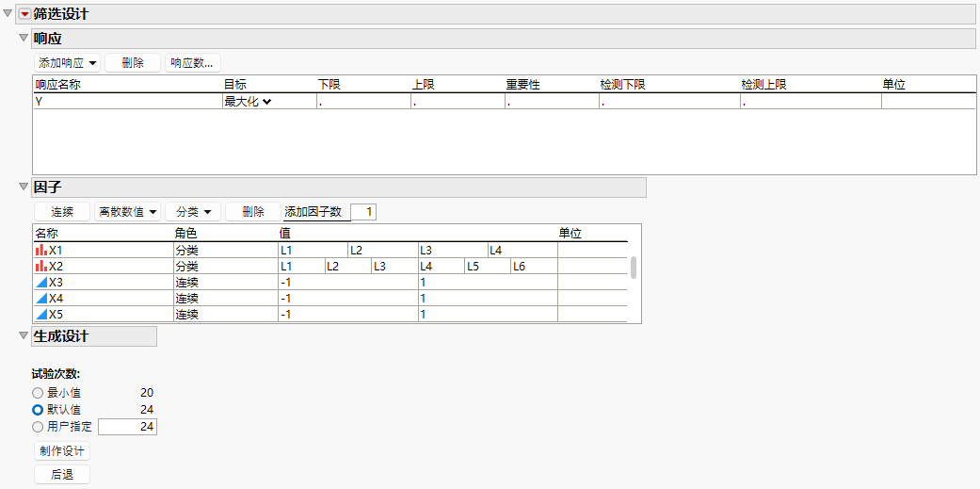
Task: Collapse the 筛选设计 outline triangle
Action: point(8,14)
